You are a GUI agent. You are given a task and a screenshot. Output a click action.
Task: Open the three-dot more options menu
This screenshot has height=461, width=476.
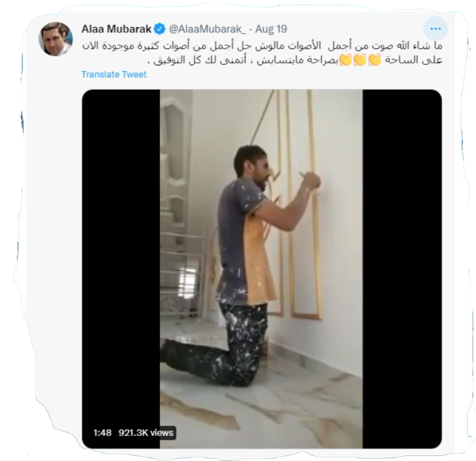pyautogui.click(x=435, y=29)
